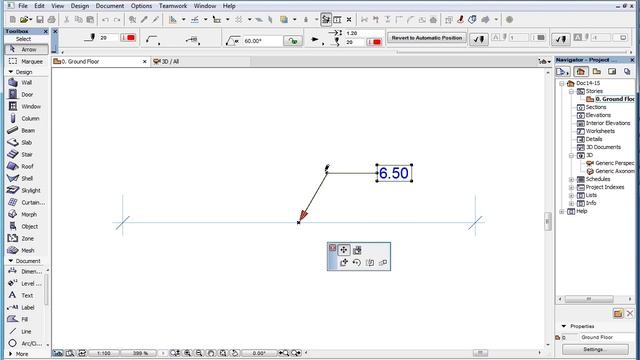Expand the Project Indexes node

click(x=571, y=187)
